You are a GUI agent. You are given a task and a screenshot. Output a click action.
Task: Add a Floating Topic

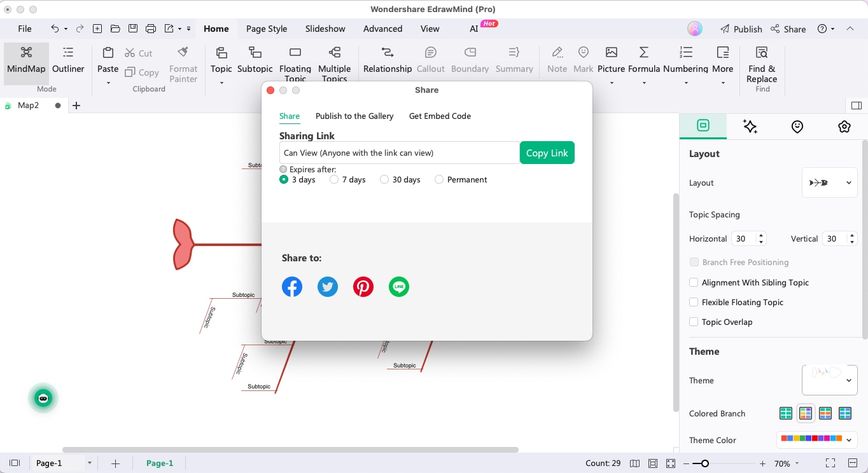pyautogui.click(x=295, y=64)
